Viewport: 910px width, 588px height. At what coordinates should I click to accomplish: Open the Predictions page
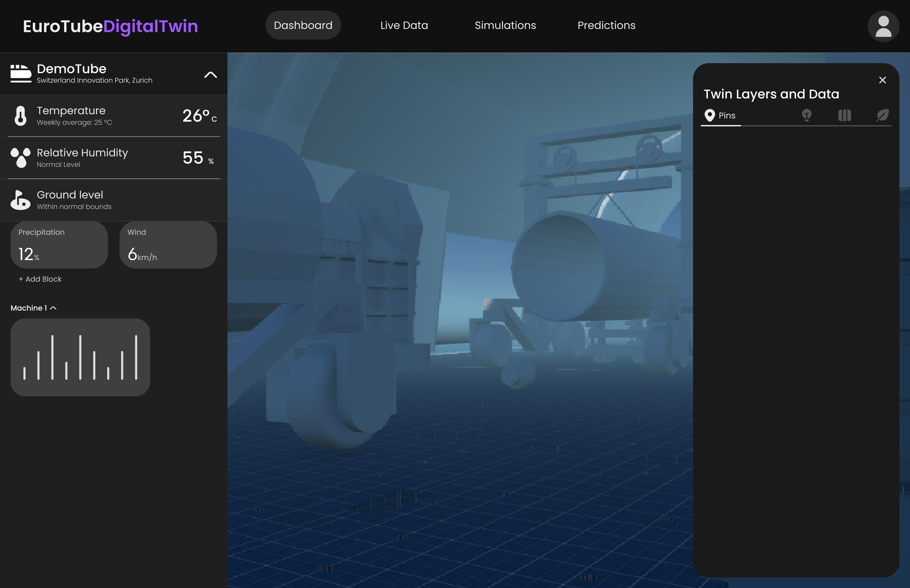(606, 25)
